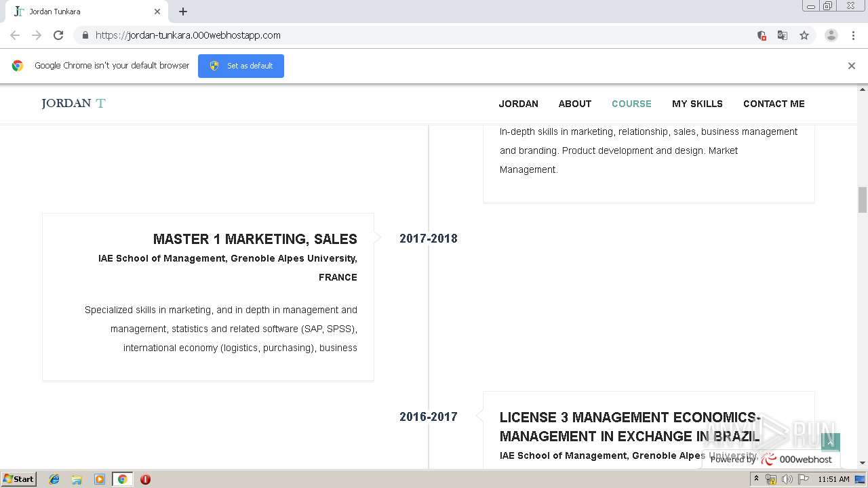Open the MY SKILLS nav item

click(697, 104)
